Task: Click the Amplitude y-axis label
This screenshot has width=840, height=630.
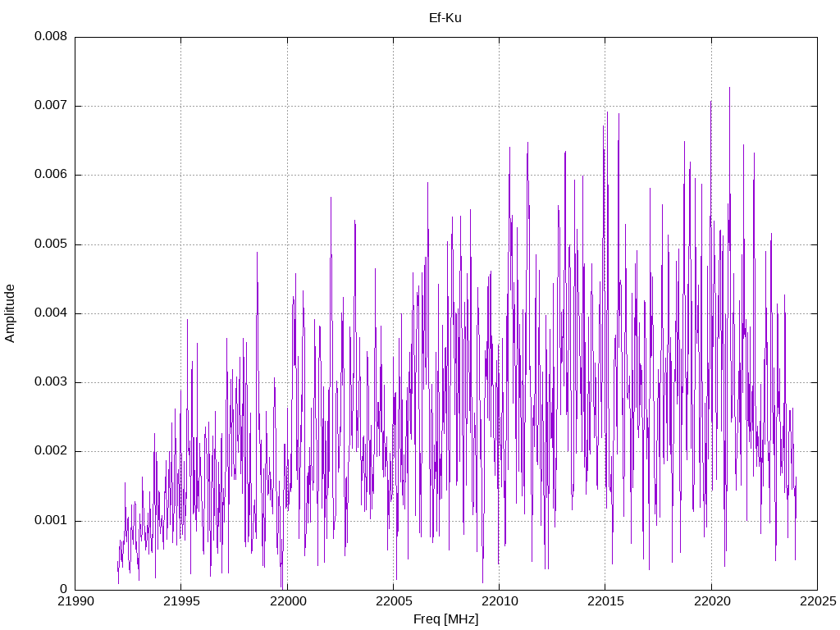Action: tap(10, 313)
